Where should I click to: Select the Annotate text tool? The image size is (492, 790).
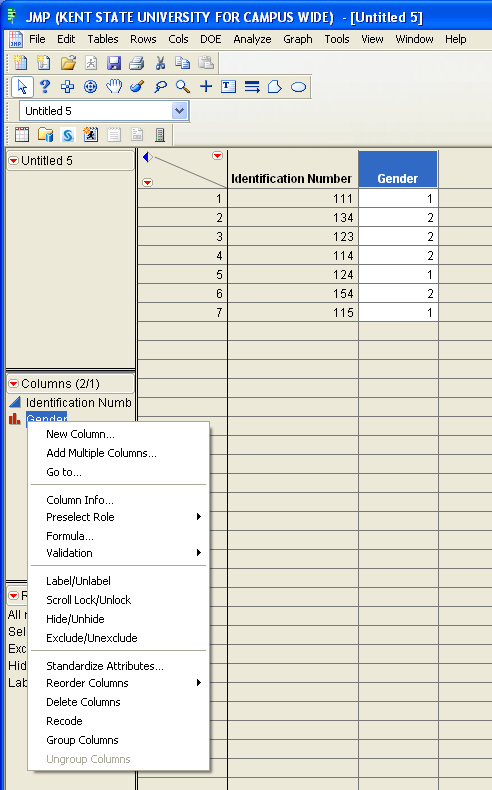pyautogui.click(x=228, y=87)
